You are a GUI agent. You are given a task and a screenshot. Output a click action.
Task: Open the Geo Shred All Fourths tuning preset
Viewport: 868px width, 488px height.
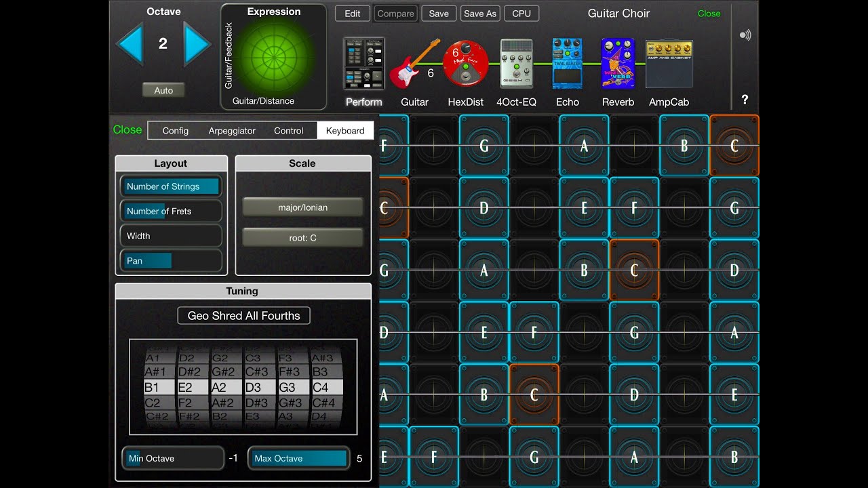pos(243,316)
